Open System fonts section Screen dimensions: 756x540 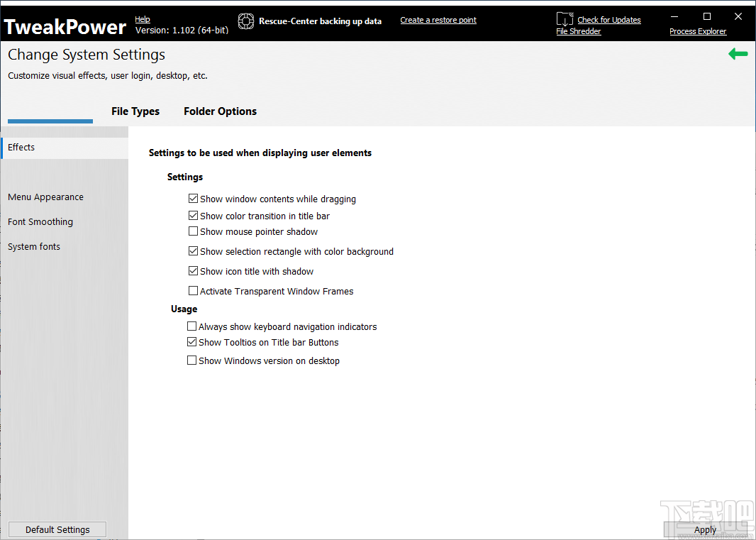[x=34, y=247]
